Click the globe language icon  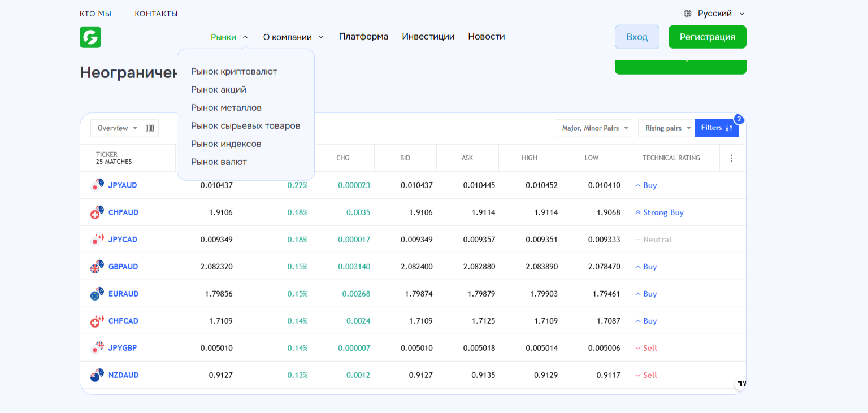(x=688, y=14)
